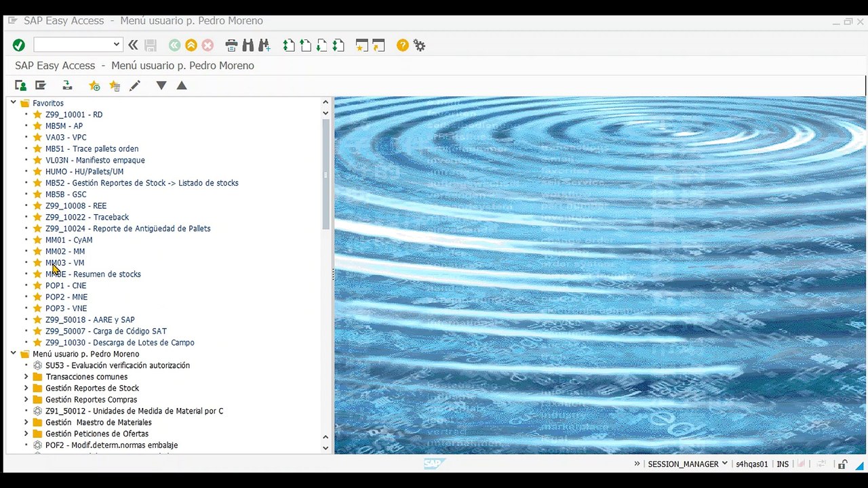Move favorite up with triangle icon
868x488 pixels.
(182, 85)
